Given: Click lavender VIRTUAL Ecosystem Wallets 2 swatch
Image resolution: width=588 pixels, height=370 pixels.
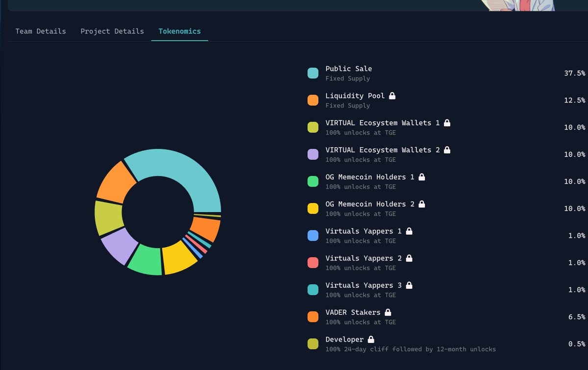Looking at the screenshot, I should pyautogui.click(x=313, y=155).
